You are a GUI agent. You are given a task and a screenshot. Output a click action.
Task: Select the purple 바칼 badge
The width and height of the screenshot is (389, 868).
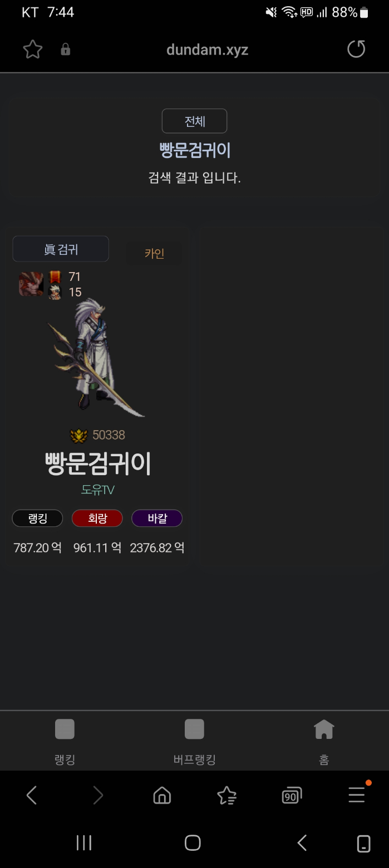pyautogui.click(x=157, y=519)
